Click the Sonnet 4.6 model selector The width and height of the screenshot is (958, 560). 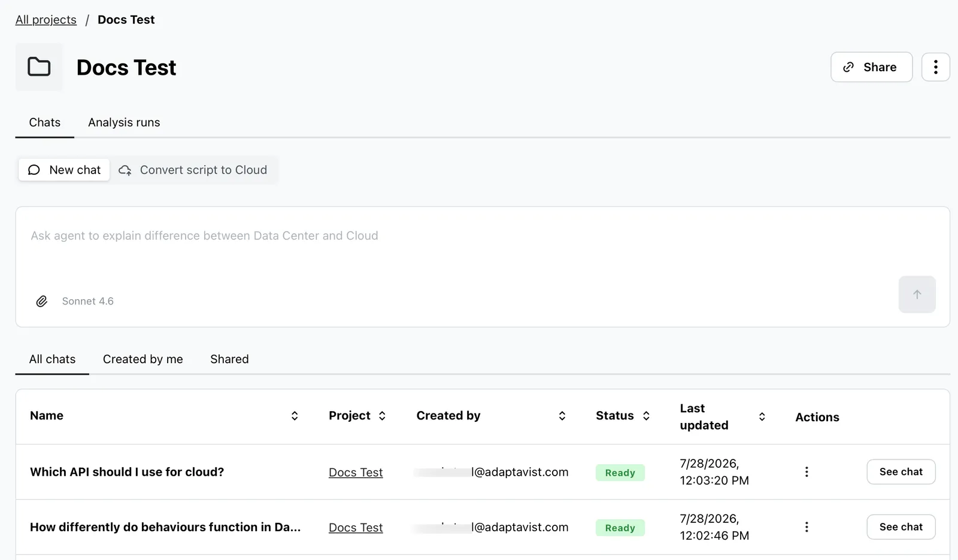[87, 301]
